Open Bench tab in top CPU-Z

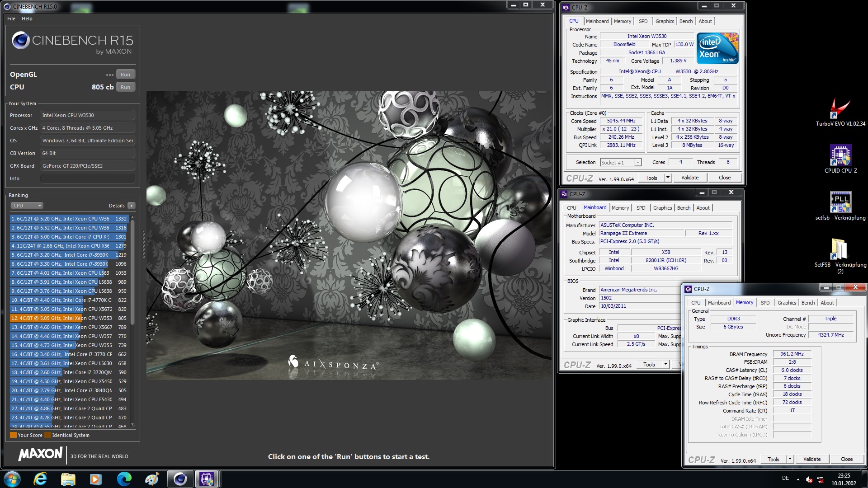tap(686, 21)
